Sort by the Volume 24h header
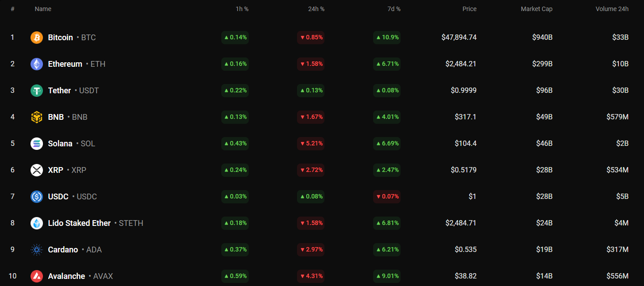The height and width of the screenshot is (286, 644). [x=612, y=9]
